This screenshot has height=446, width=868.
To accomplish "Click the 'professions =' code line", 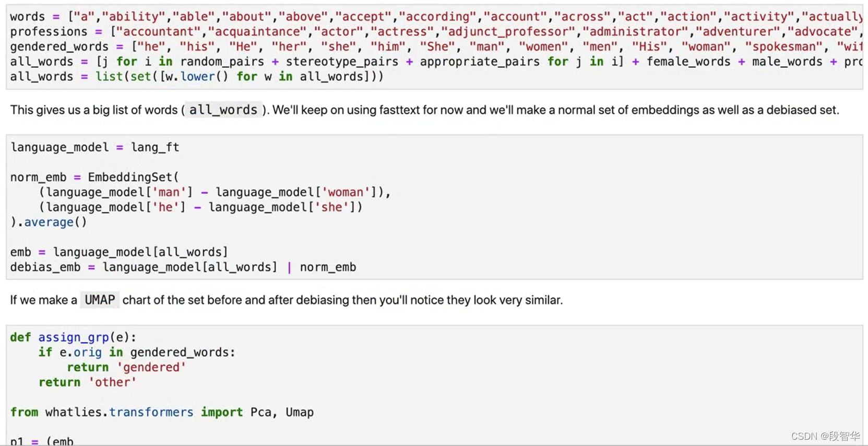I will 436,32.
